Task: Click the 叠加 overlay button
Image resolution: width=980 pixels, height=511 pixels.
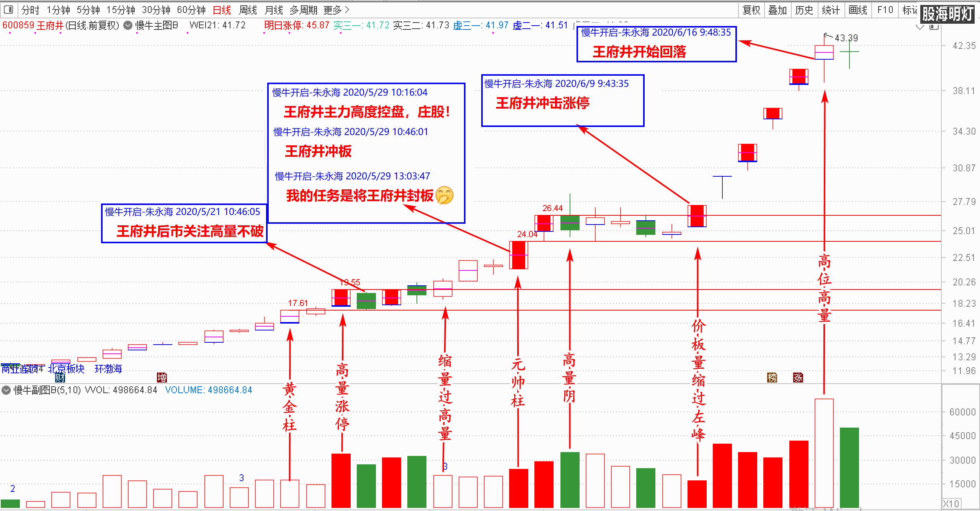Action: point(777,10)
